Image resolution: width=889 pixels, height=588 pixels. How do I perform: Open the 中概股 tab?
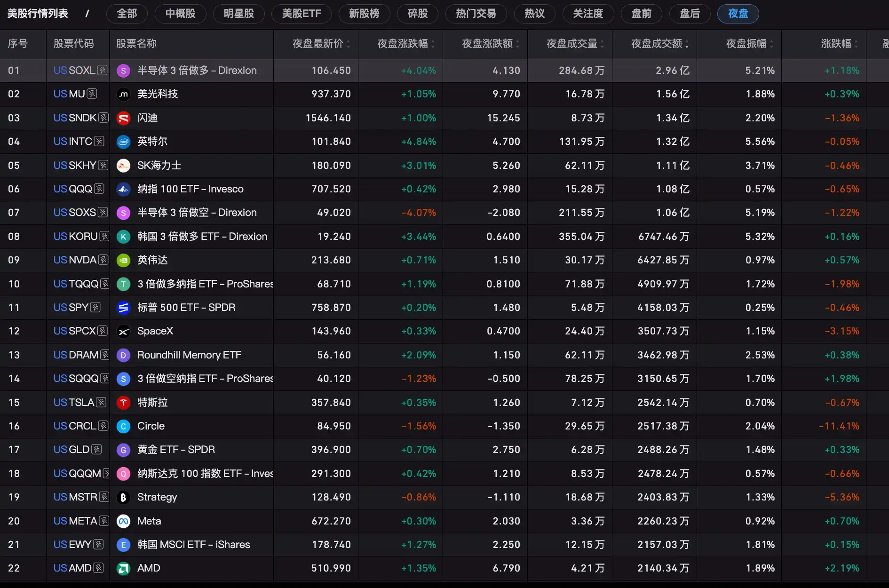coord(181,14)
